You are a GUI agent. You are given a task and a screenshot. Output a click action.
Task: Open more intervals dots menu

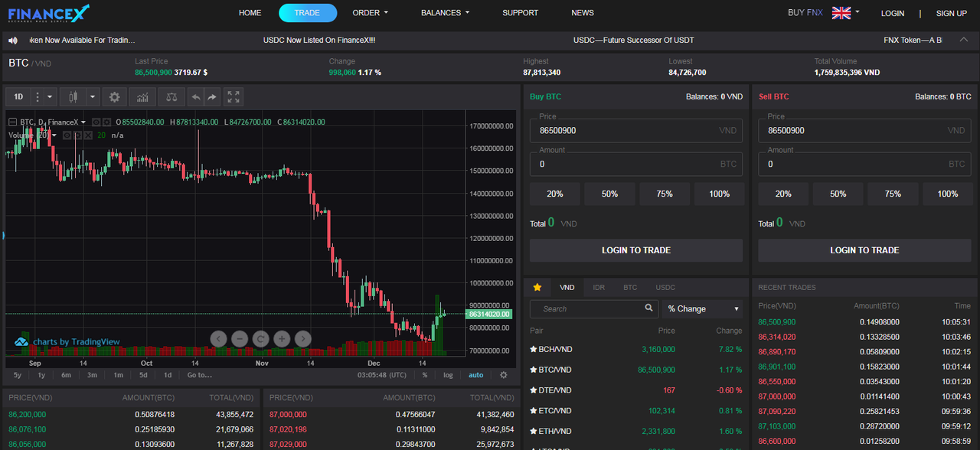point(38,97)
